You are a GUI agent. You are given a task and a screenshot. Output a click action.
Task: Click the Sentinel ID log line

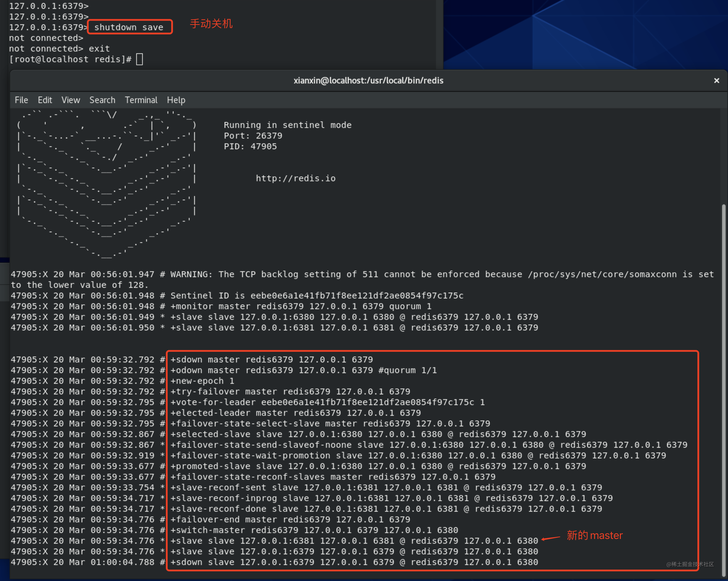pyautogui.click(x=316, y=296)
